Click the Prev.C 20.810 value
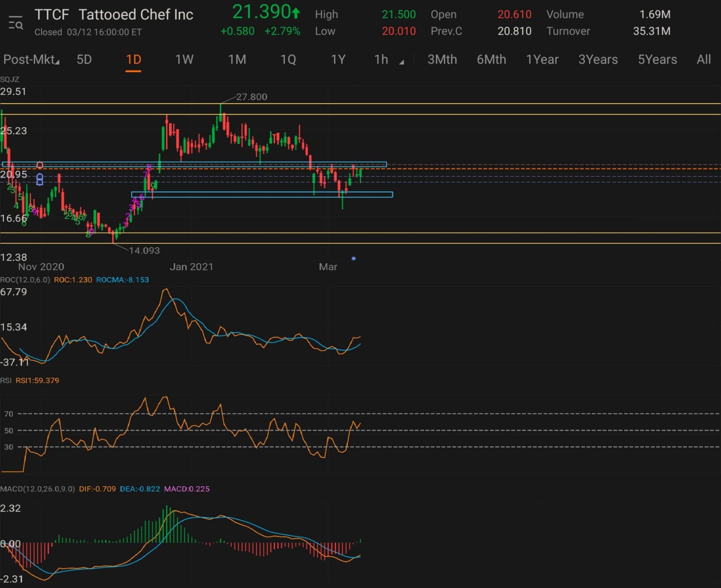721x588 pixels. coord(515,31)
